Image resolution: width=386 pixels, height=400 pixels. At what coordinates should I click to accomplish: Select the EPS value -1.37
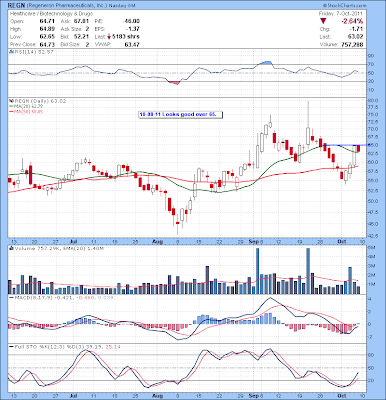(x=133, y=29)
